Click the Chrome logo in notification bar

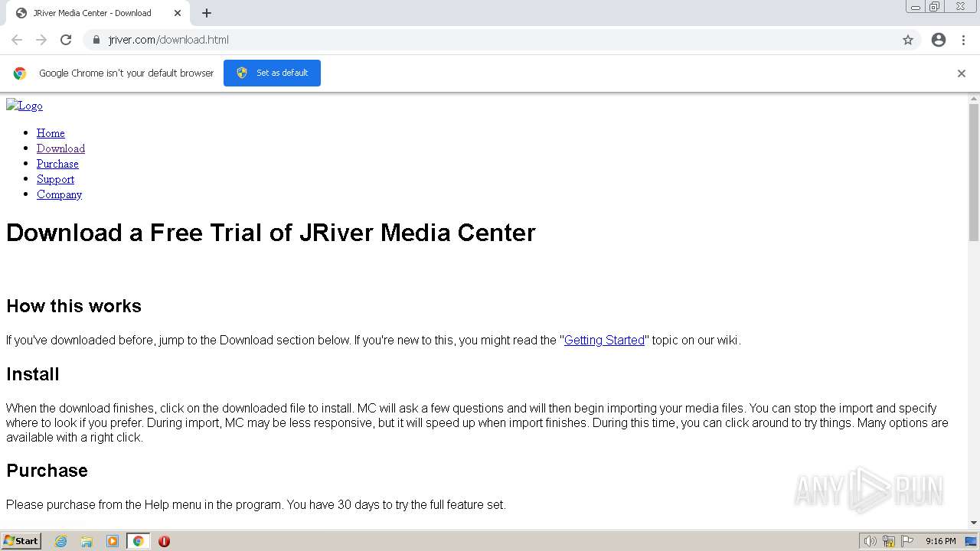coord(20,73)
